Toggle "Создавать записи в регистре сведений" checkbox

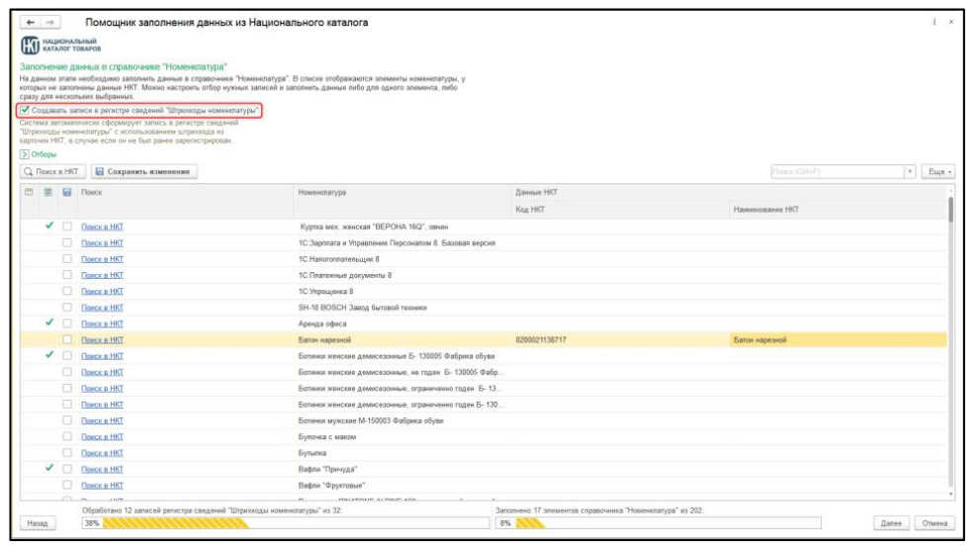pos(26,111)
